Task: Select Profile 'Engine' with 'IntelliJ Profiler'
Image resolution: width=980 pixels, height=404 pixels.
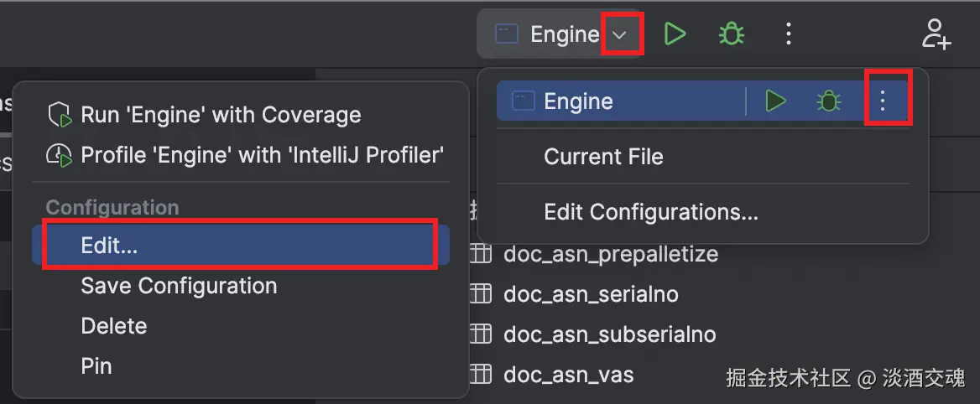Action: pos(261,155)
